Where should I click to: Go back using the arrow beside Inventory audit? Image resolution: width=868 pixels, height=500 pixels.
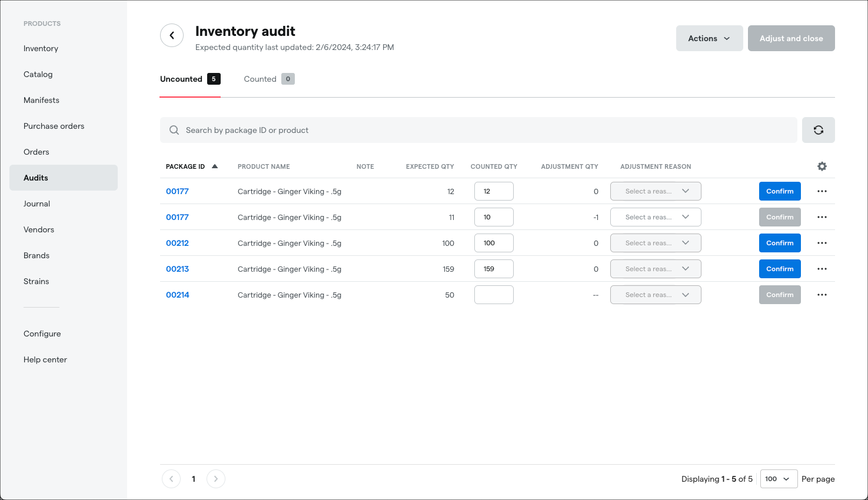click(x=172, y=35)
